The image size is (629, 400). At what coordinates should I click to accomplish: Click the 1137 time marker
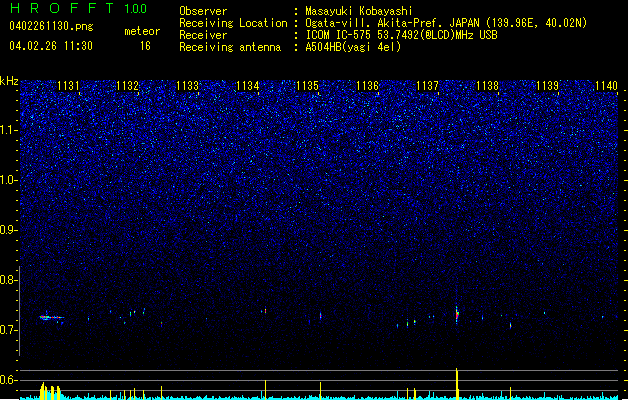(x=428, y=85)
